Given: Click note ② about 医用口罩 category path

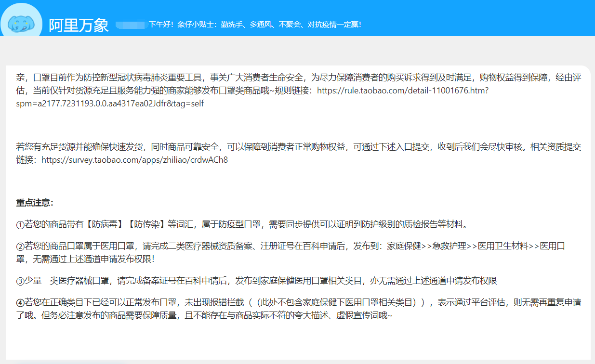Looking at the screenshot, I should click(x=291, y=252).
